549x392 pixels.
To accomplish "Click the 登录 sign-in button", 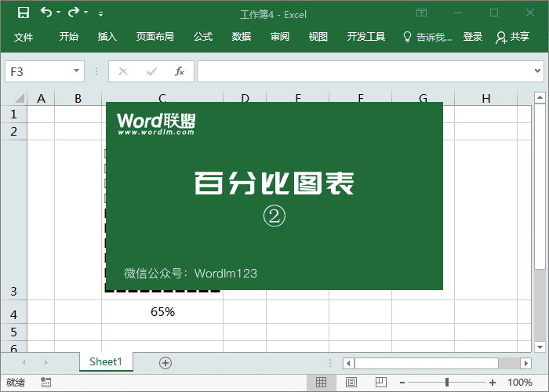I will click(473, 37).
